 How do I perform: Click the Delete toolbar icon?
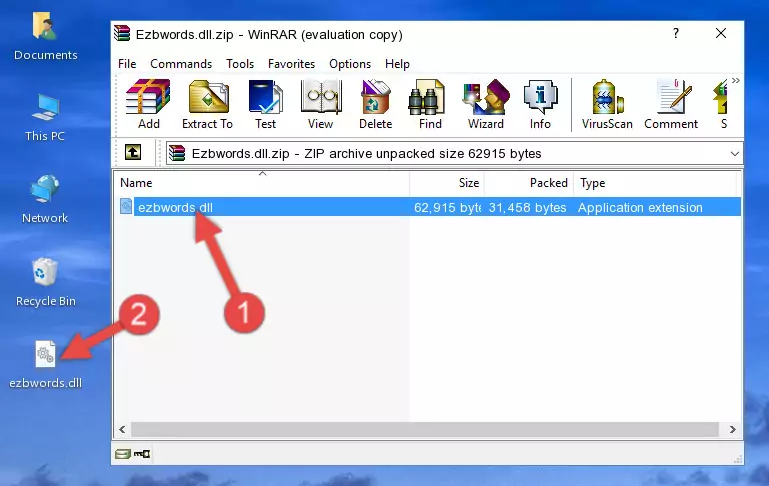(376, 104)
